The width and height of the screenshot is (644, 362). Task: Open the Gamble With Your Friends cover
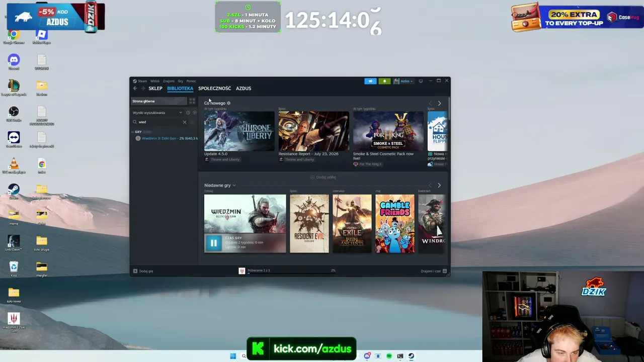coord(395,224)
